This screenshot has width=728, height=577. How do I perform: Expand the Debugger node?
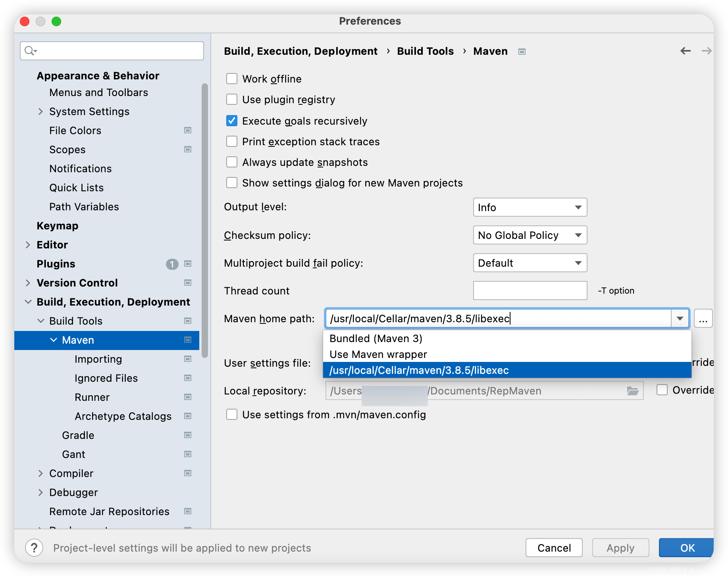coord(40,492)
